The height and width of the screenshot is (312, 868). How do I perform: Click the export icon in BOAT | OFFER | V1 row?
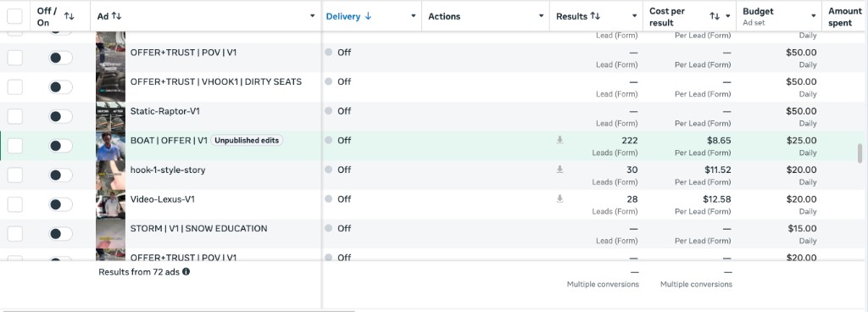(559, 141)
